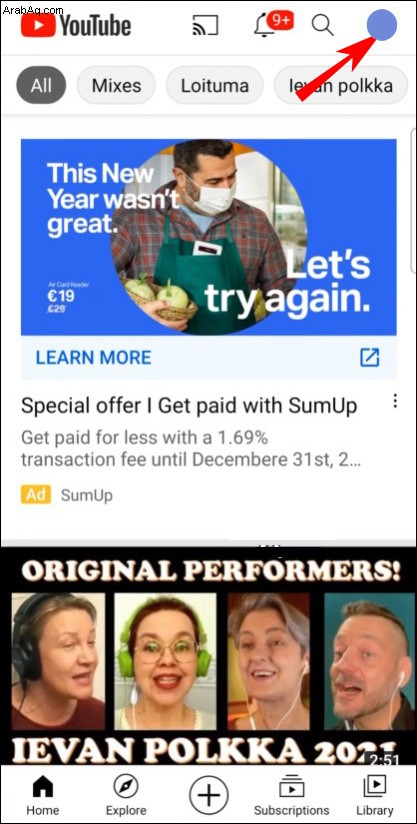This screenshot has width=417, height=824.
Task: Tap the search magnifier icon
Action: pos(322,25)
